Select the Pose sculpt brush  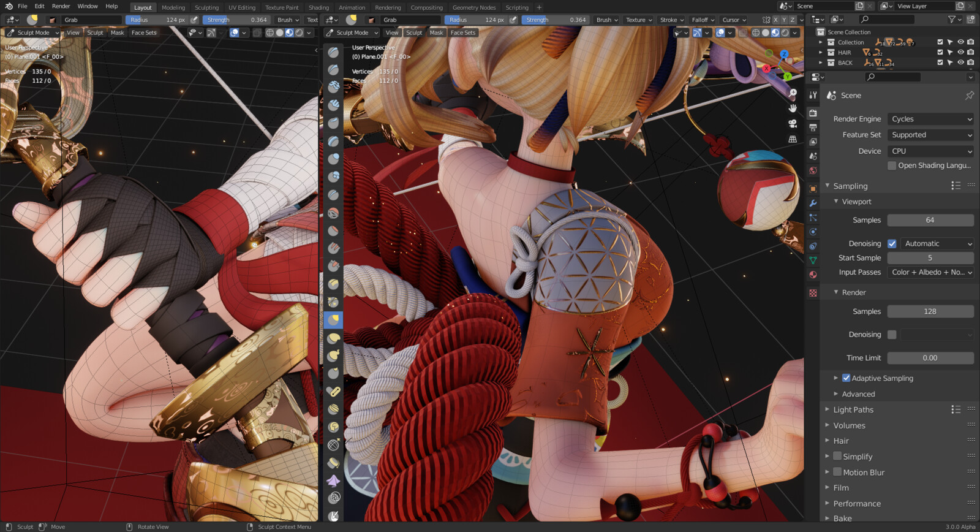click(333, 390)
